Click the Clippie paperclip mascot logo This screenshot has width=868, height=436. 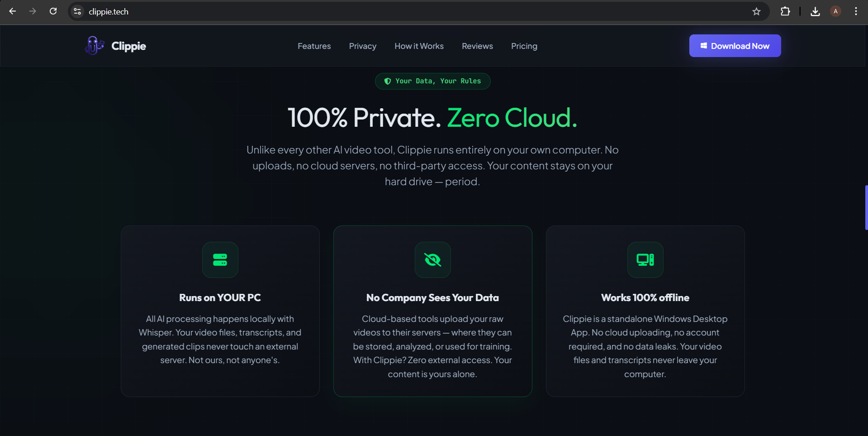click(94, 45)
